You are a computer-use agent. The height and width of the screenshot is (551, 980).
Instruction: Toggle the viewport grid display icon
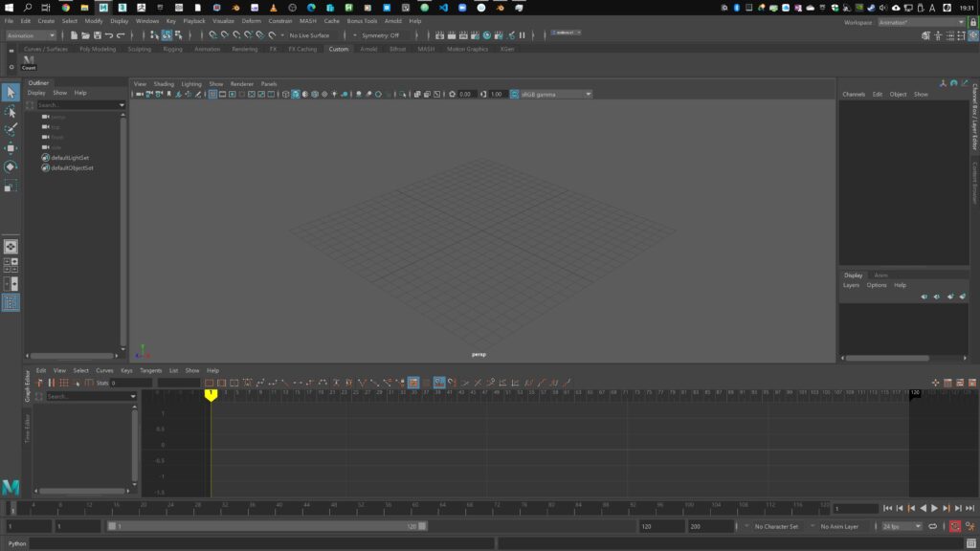click(x=212, y=95)
